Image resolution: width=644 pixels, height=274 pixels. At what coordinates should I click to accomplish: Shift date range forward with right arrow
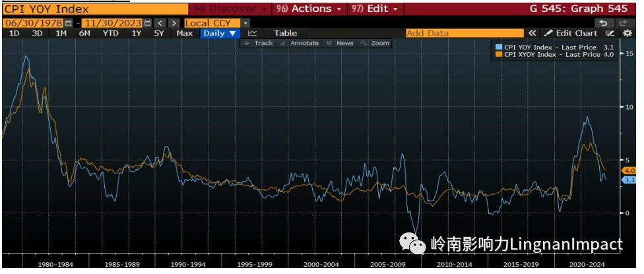[175, 23]
